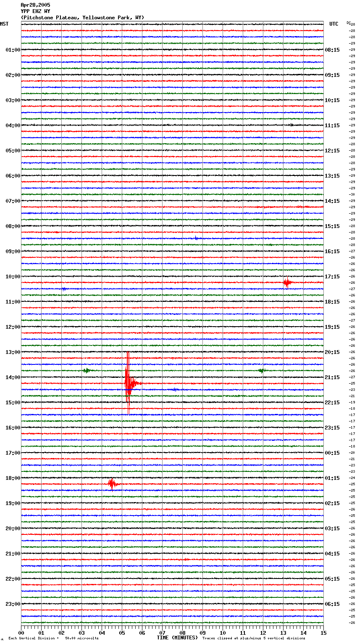Select the 04:15 UTC time label

point(332,554)
